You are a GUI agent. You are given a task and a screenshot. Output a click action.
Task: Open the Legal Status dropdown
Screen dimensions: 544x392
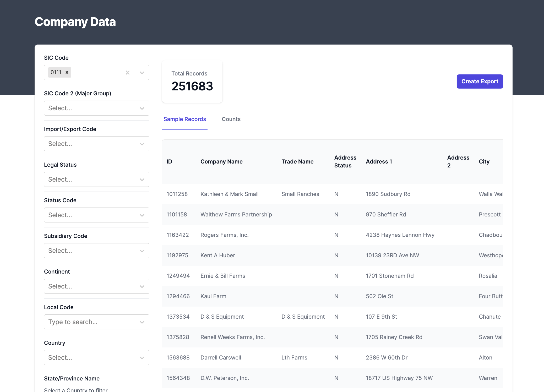point(97,179)
